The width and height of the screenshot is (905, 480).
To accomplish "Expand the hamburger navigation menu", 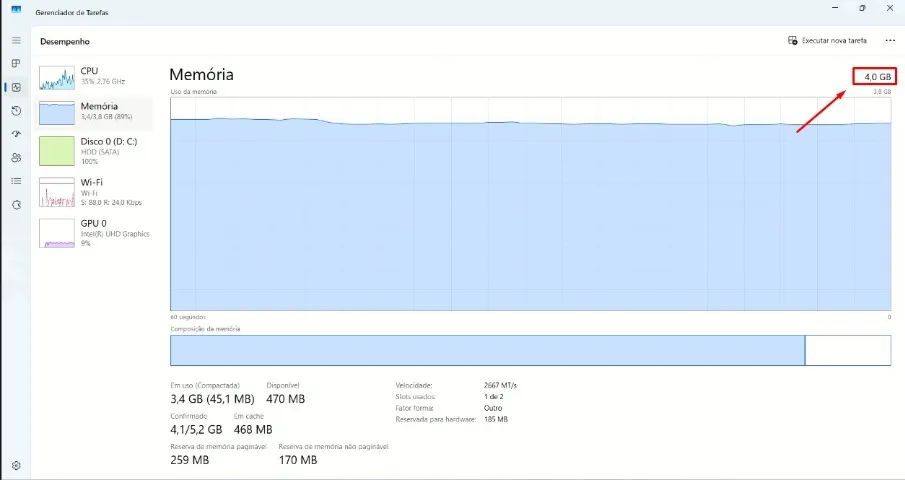I will (x=16, y=40).
